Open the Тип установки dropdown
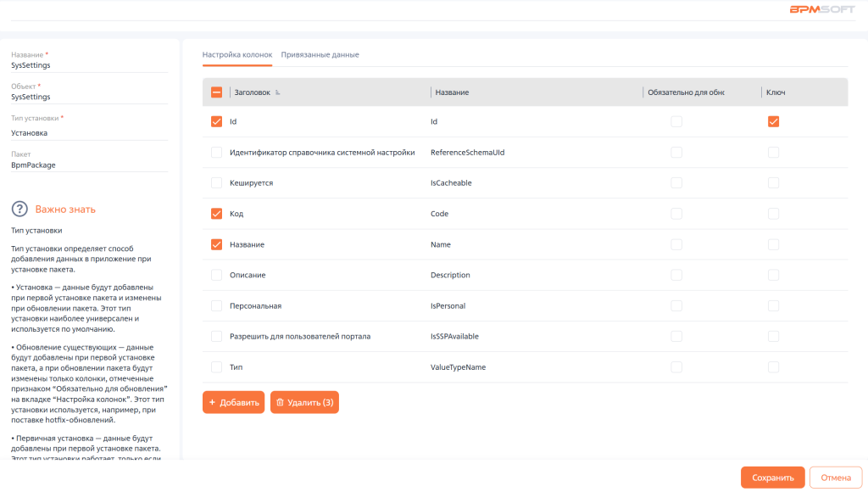 tap(89, 133)
